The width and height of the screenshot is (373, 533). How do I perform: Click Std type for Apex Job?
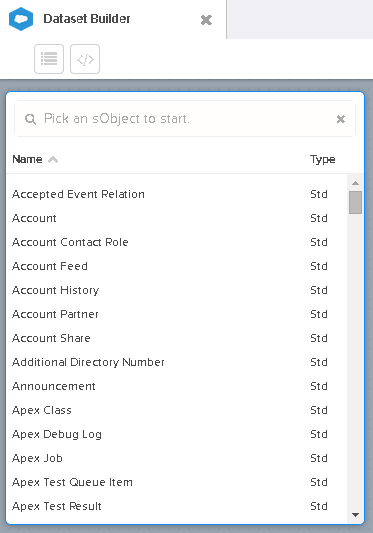tap(319, 458)
